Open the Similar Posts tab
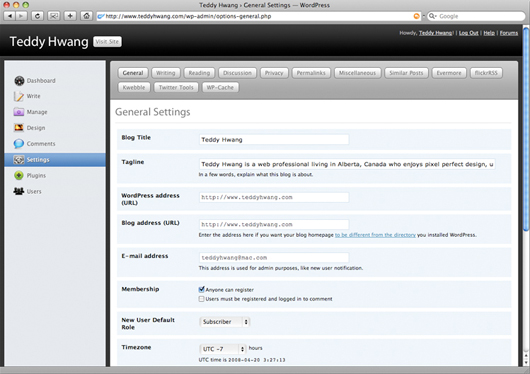 point(406,73)
